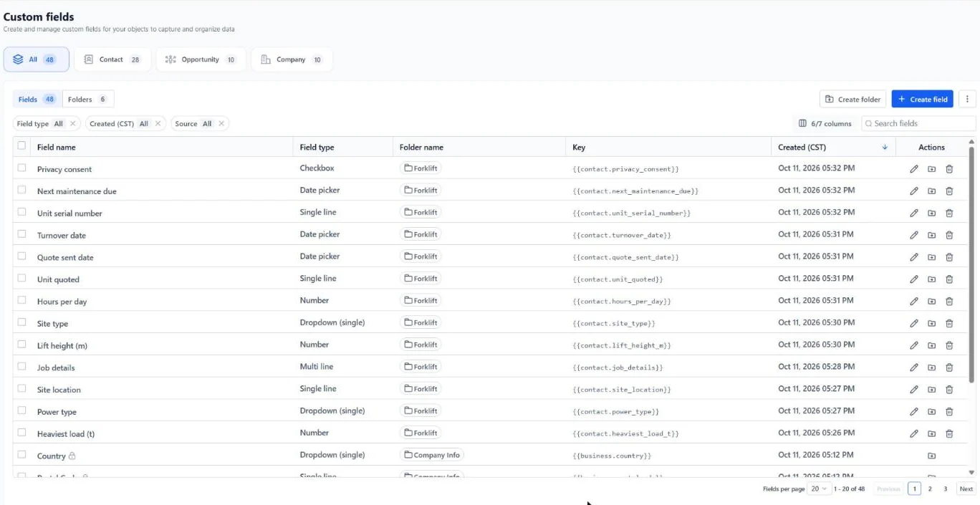Remove the Source filter
The image size is (980, 505).
point(221,124)
